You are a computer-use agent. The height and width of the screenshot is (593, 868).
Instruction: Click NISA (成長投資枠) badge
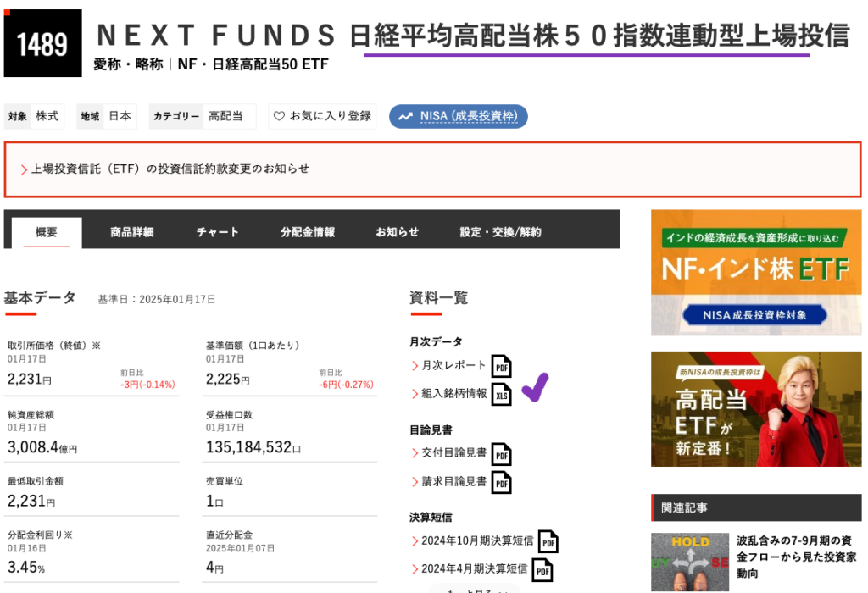coord(459,116)
